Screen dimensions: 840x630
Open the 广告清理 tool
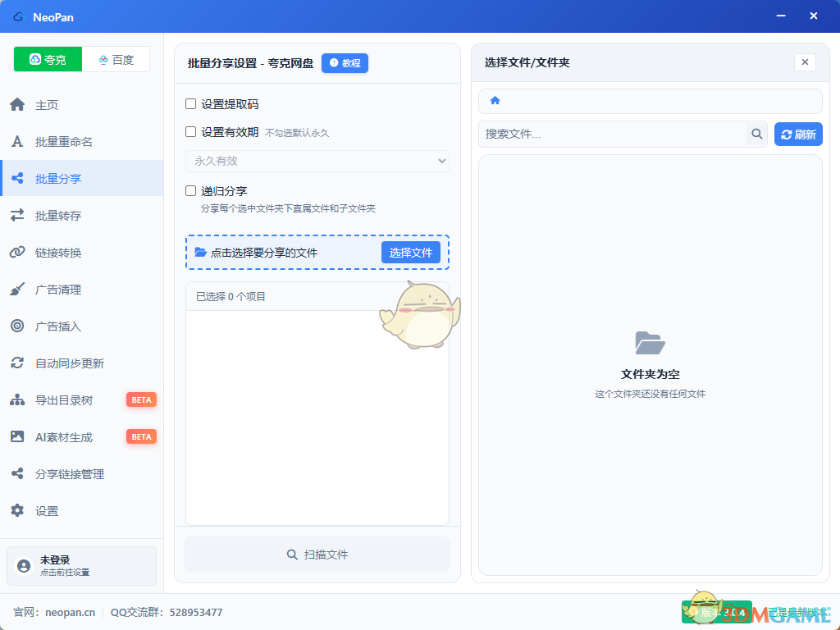coord(58,290)
